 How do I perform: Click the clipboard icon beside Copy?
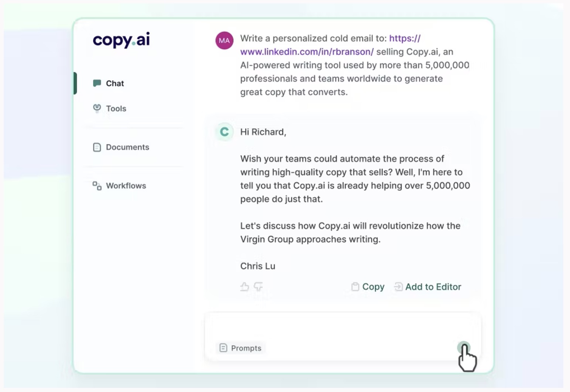tap(355, 287)
